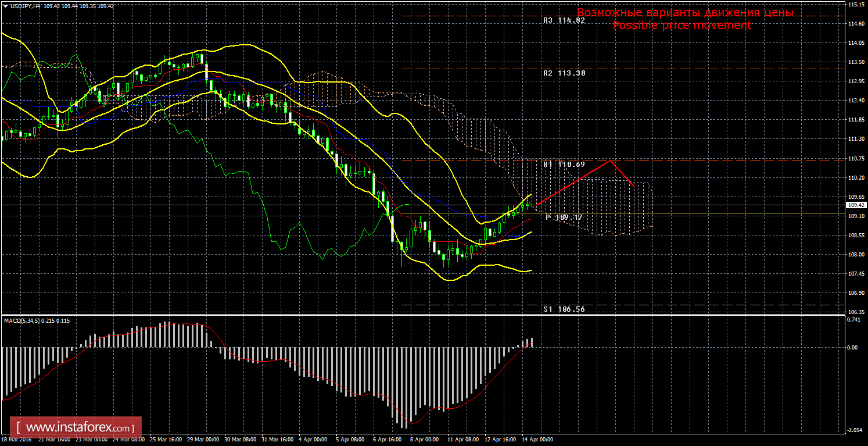
Task: Click the 0.741 value on MACD scale
Action: [855, 320]
